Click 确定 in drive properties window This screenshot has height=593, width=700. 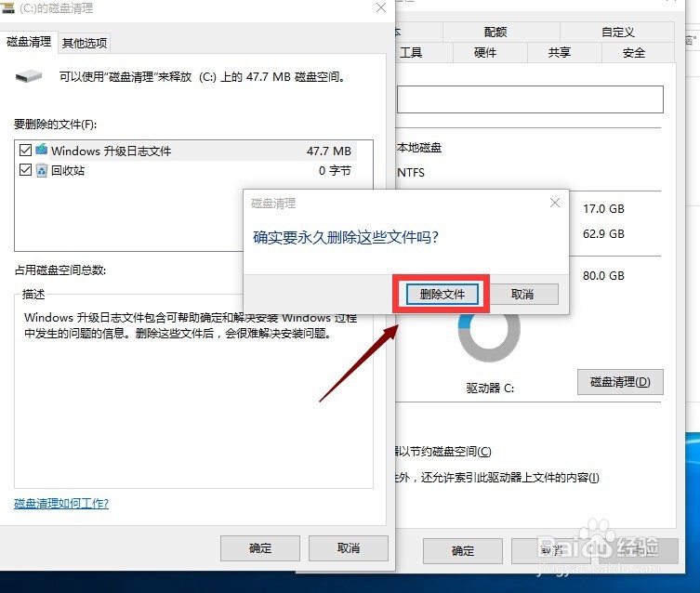463,551
